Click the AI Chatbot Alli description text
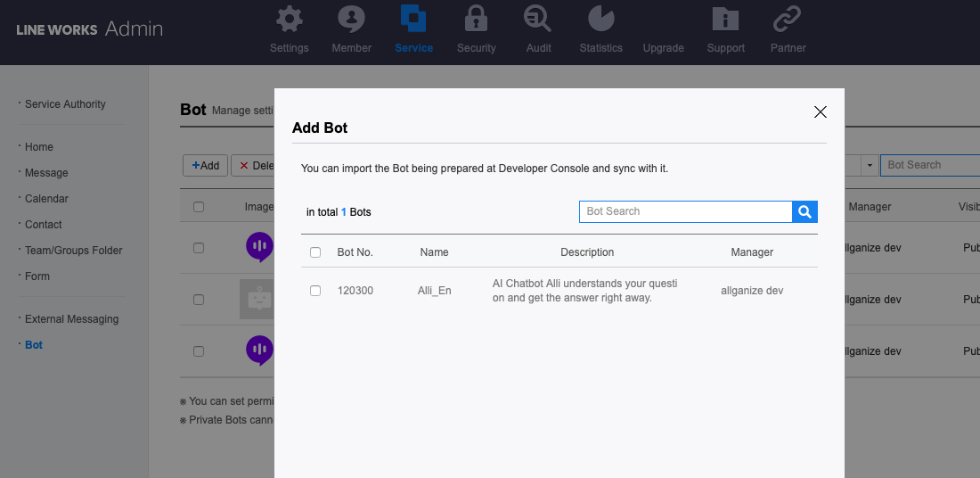Screen dimensions: 980x478 tap(585, 291)
